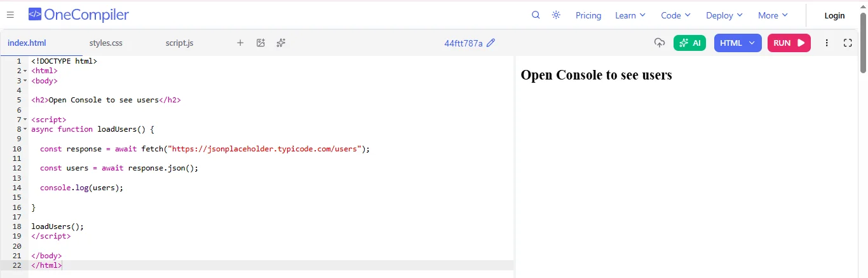The image size is (868, 278).
Task: Click line number 22 in gutter
Action: [17, 265]
